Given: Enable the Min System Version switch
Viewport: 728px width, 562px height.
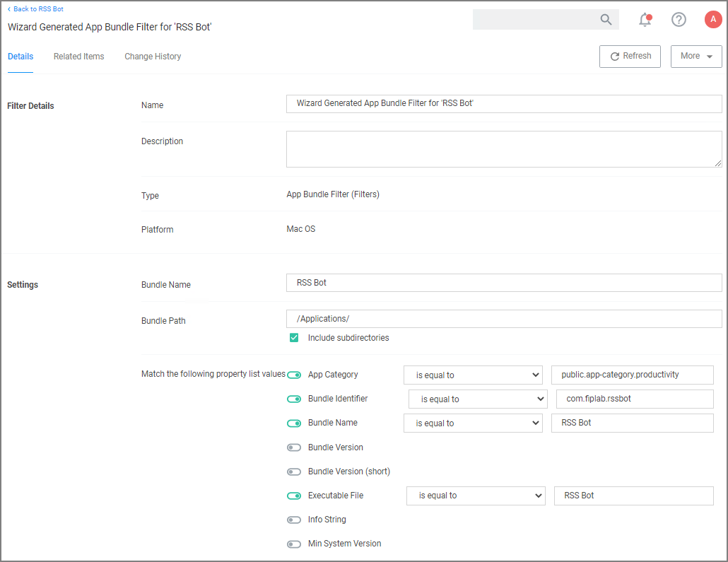Looking at the screenshot, I should coord(294,544).
